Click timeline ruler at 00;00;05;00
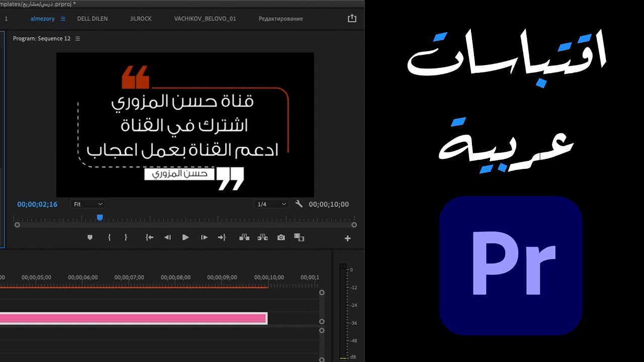 (x=36, y=278)
